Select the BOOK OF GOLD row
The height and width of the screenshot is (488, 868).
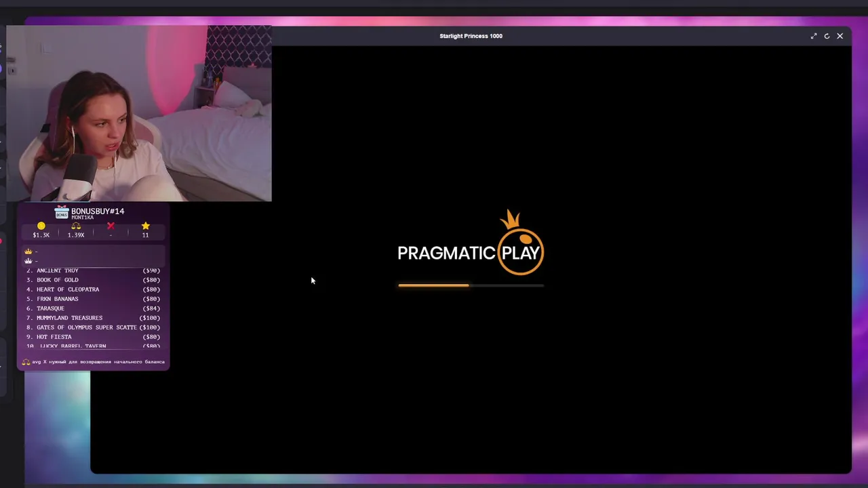click(93, 280)
